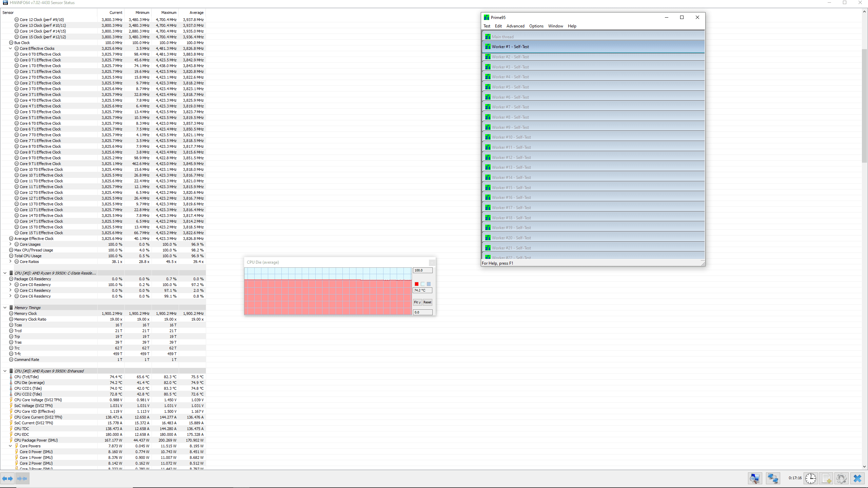Collapse the Core Effective Clocks group
Image resolution: width=868 pixels, height=488 pixels.
(11, 48)
